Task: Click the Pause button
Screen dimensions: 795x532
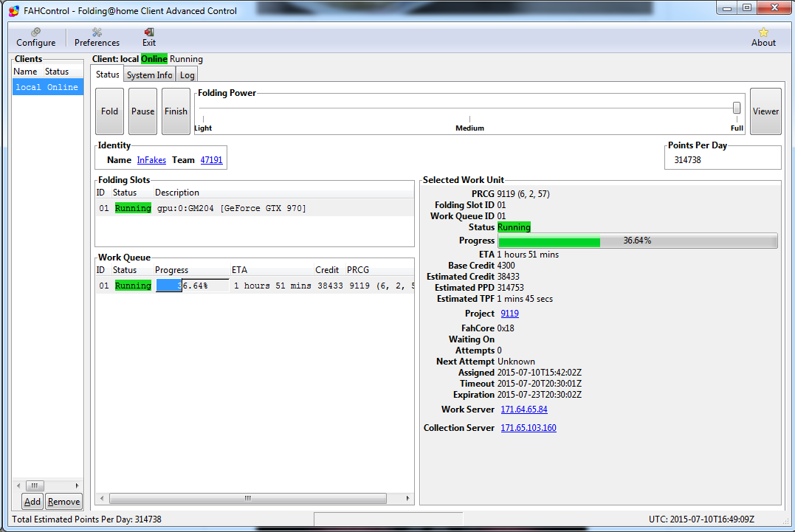Action: tap(142, 111)
